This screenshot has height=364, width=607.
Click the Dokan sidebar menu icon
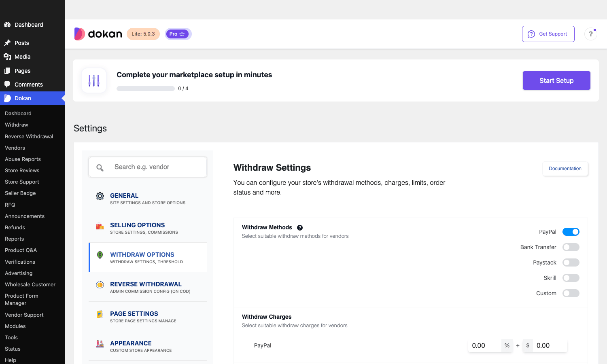7,98
